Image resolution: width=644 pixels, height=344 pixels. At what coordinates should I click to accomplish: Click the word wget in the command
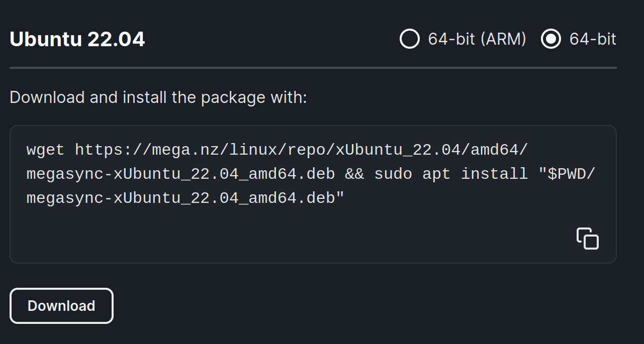[45, 150]
